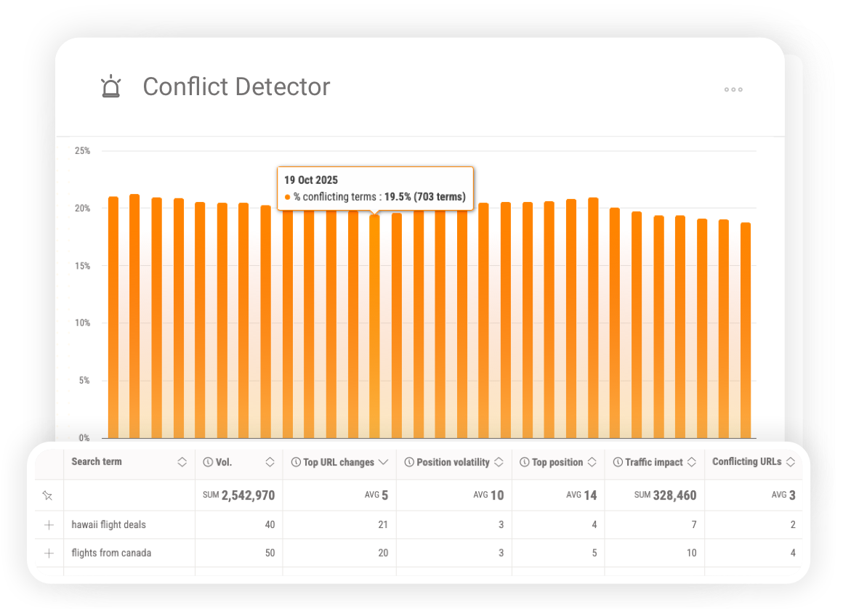Click the info icon on the Vol. column
The width and height of the screenshot is (843, 616).
pyautogui.click(x=207, y=462)
